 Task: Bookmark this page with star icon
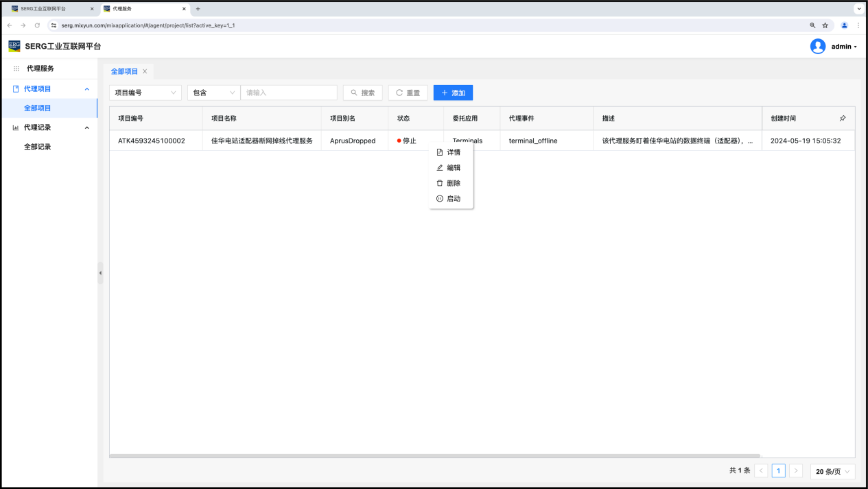tap(825, 25)
